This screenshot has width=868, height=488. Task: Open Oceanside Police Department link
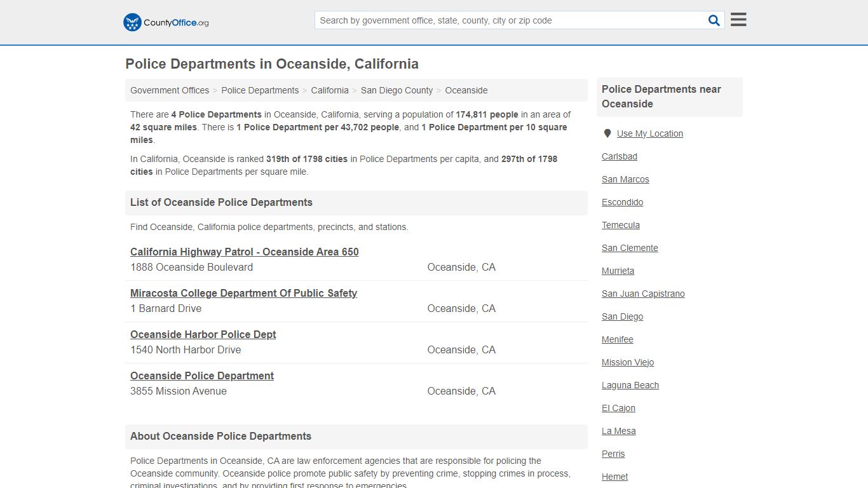click(202, 376)
